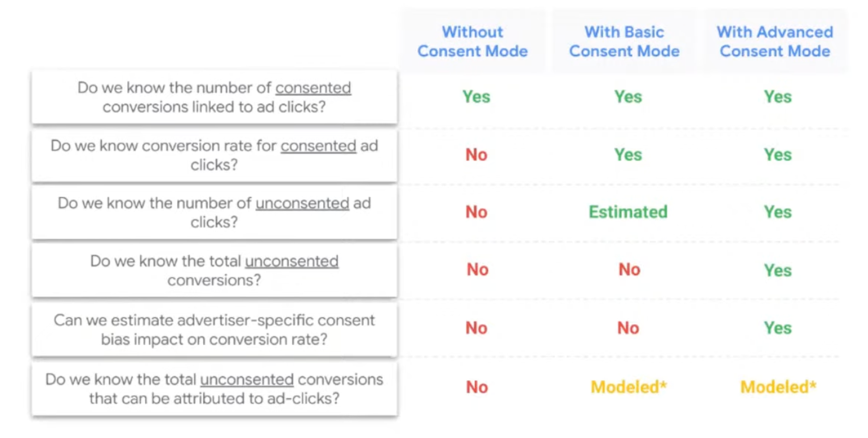Click underlined "unconsented" in the ad clicks question
868x438 pixels.
pyautogui.click(x=302, y=204)
